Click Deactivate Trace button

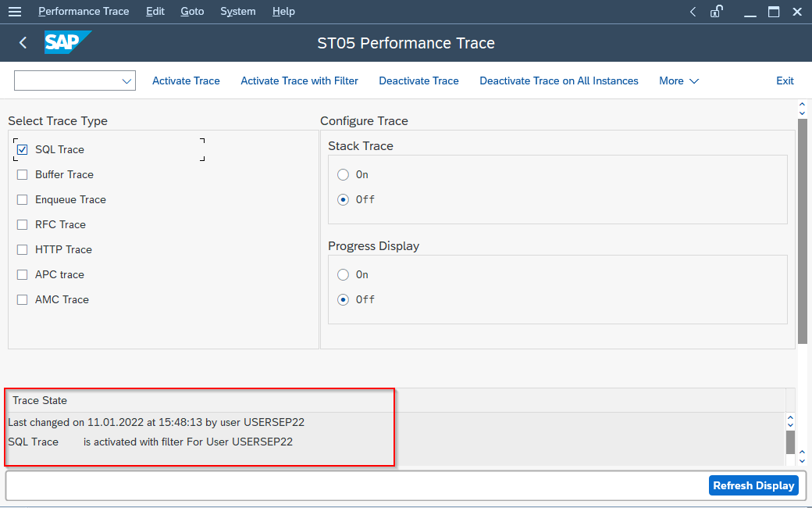point(418,81)
